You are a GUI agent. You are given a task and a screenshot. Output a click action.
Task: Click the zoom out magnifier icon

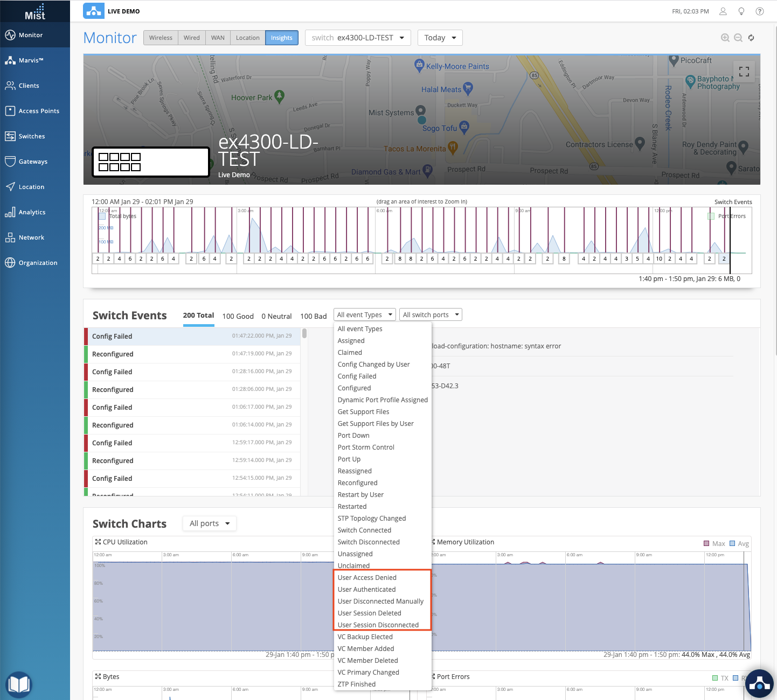pos(738,38)
